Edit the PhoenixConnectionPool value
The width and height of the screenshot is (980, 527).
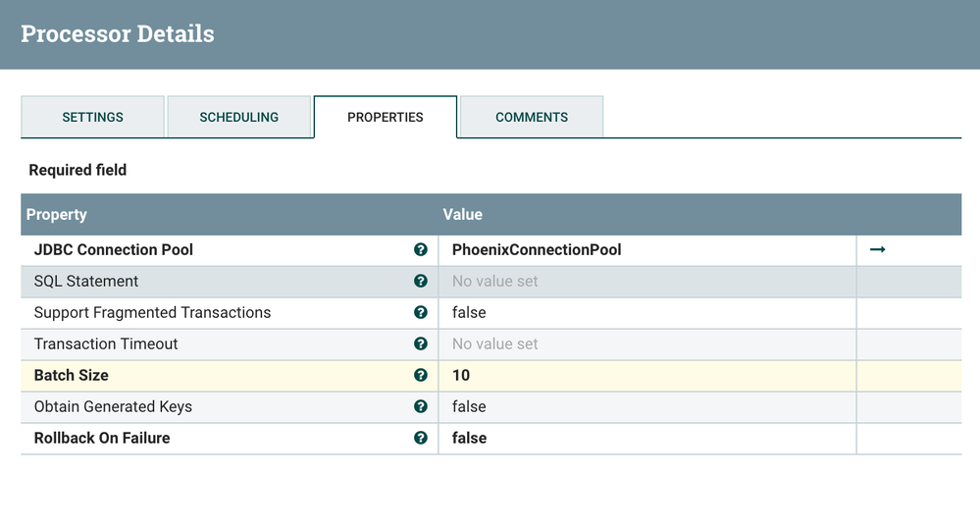[537, 250]
